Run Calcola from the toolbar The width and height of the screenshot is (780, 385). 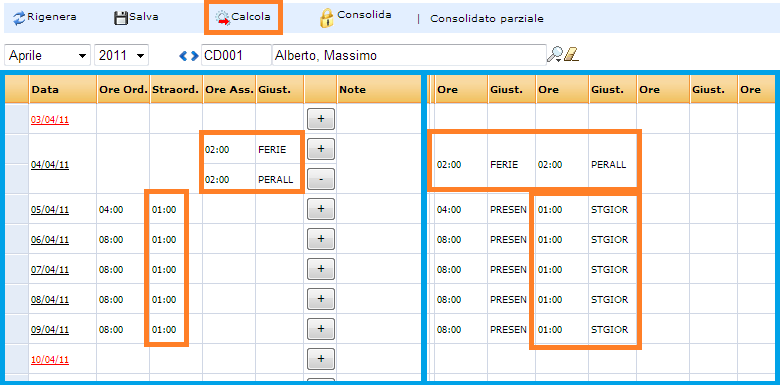[x=243, y=17]
